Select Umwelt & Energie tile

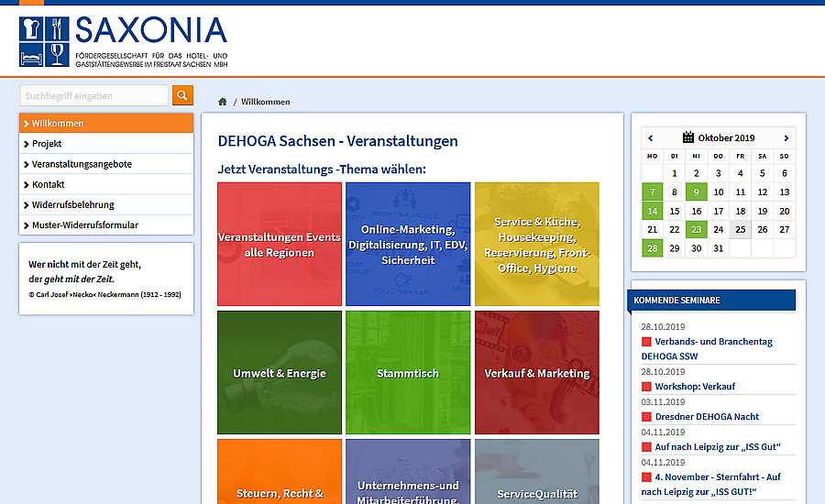coord(280,372)
